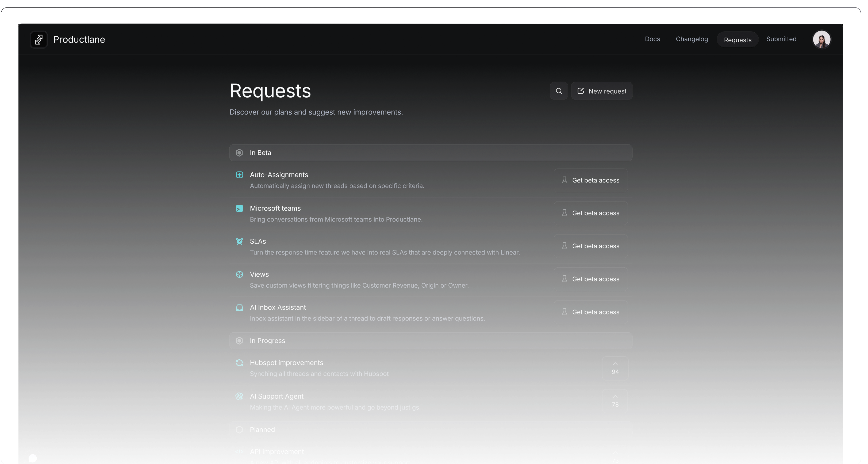Screen dimensions: 868x464
Task: Click 'Save custom views filtering things' description
Action: (x=359, y=286)
